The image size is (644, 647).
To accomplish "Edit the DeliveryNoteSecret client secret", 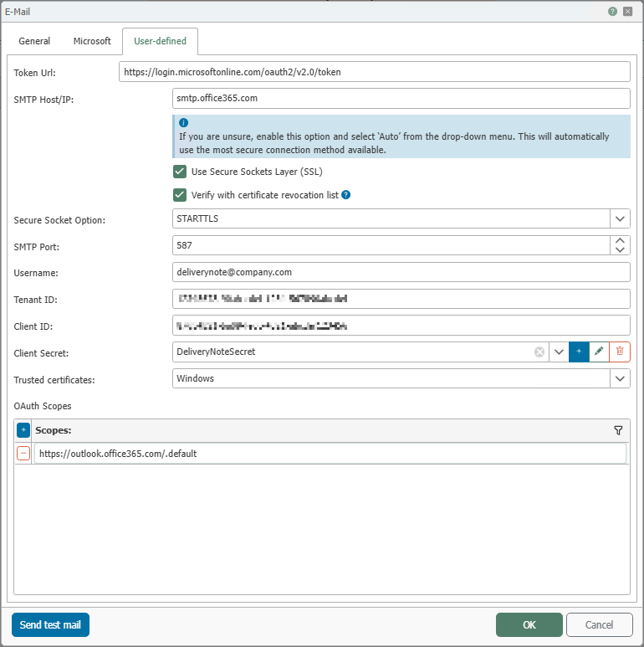I will [599, 352].
